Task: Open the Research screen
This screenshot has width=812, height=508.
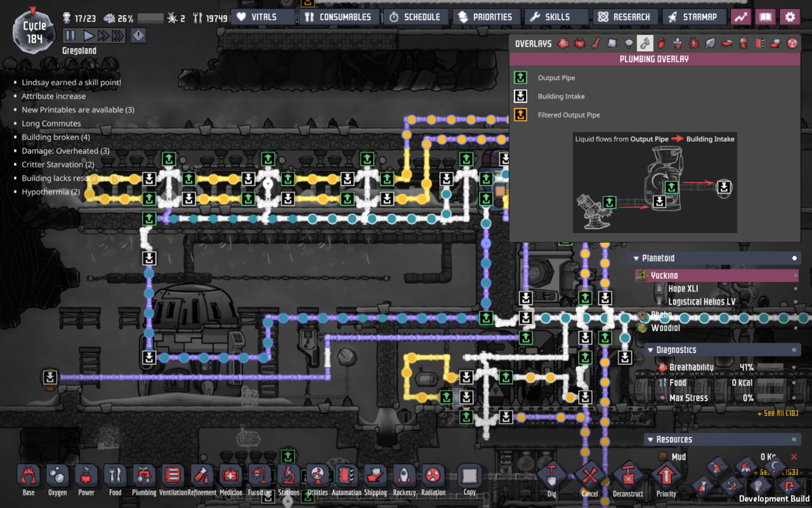Action: click(x=624, y=17)
